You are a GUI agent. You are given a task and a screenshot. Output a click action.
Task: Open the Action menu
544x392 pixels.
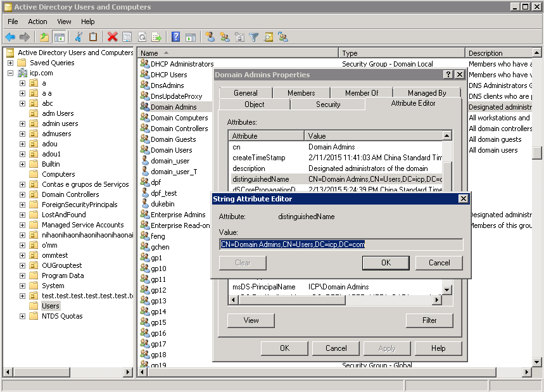(37, 22)
